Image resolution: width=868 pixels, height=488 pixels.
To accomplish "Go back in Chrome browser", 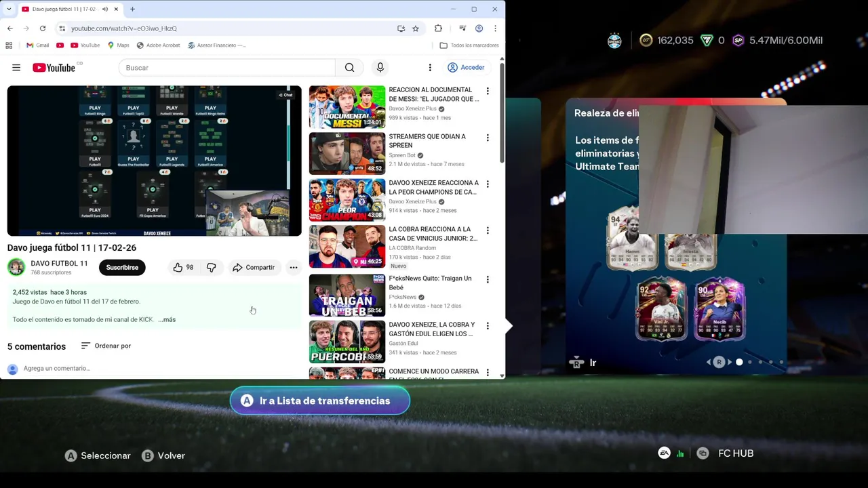I will coord(10,28).
